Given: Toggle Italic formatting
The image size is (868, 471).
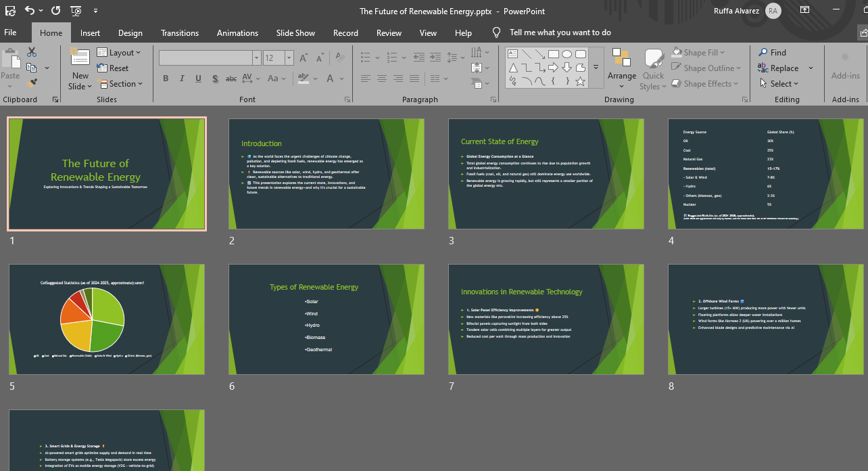Looking at the screenshot, I should click(x=182, y=78).
